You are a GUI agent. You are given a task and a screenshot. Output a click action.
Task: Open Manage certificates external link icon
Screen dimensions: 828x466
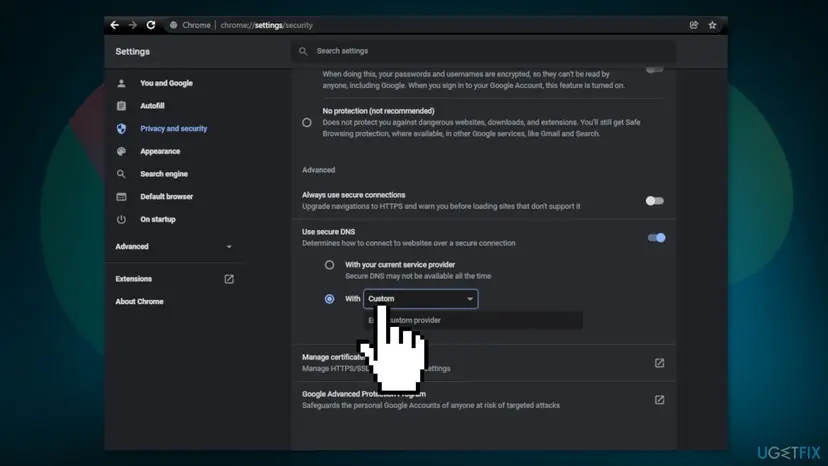[x=660, y=363]
